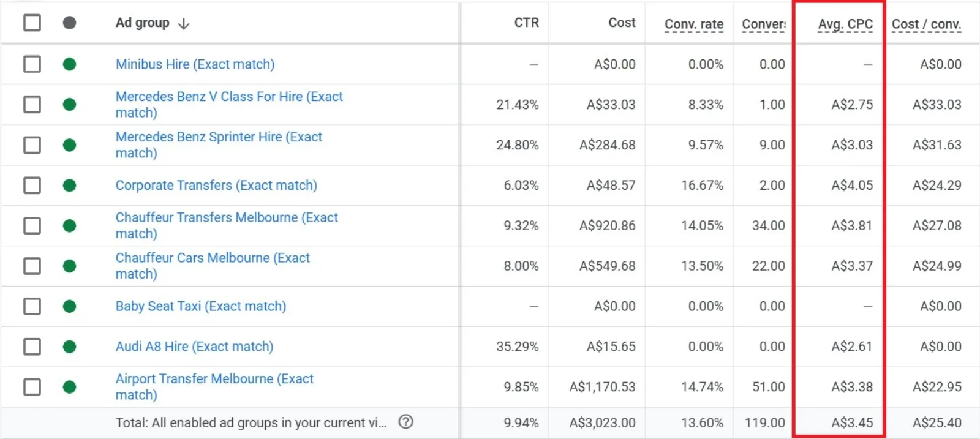Click conversions value 34.00
This screenshot has width=980, height=439.
point(768,226)
